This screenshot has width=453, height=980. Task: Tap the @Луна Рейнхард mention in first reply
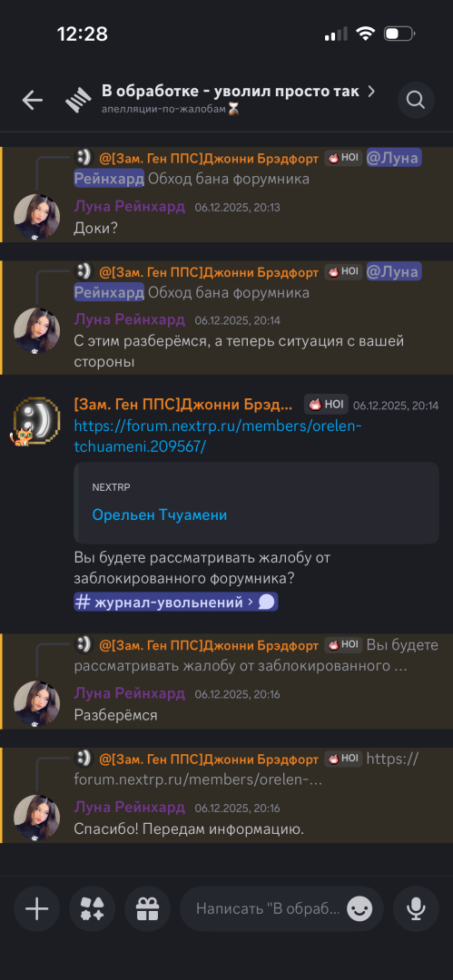(x=248, y=168)
